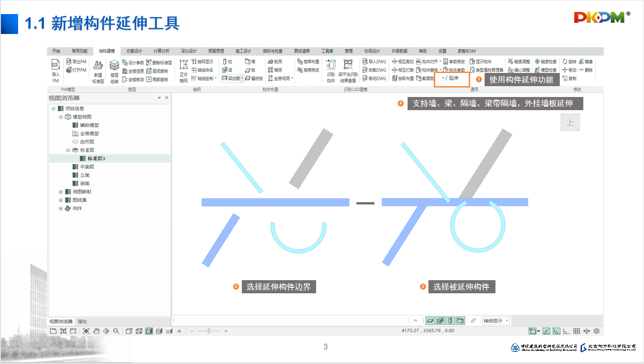
Task: Select the 柱 column placement tool
Action: [x=227, y=62]
